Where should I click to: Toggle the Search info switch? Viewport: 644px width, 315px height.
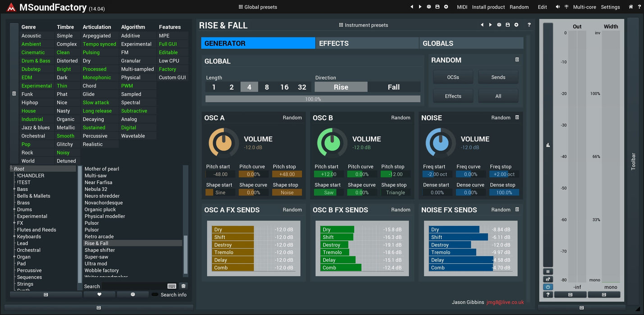[x=155, y=295]
